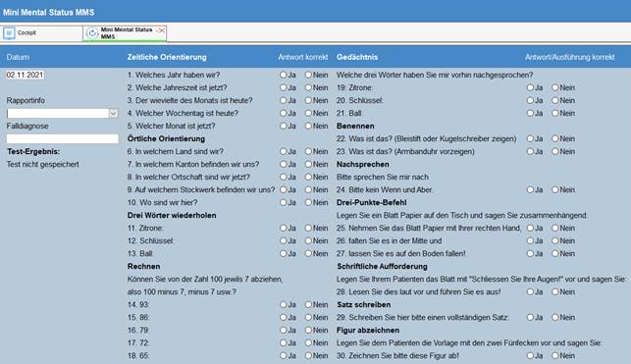Screen dimensions: 631x364
Task: Open the Rapportinfo dropdown
Action: [113, 114]
